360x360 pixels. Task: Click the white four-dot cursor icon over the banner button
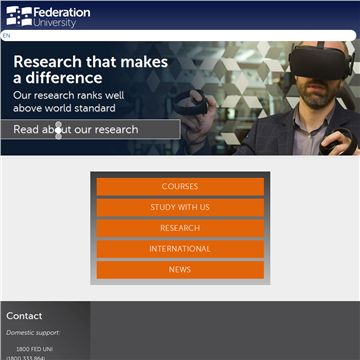click(58, 130)
